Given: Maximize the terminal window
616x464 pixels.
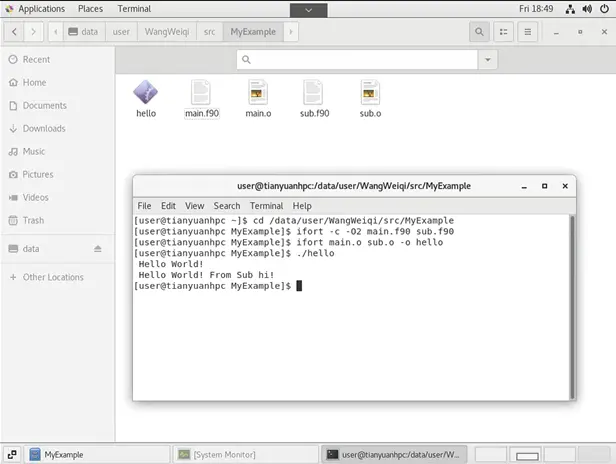Looking at the screenshot, I should pyautogui.click(x=544, y=186).
